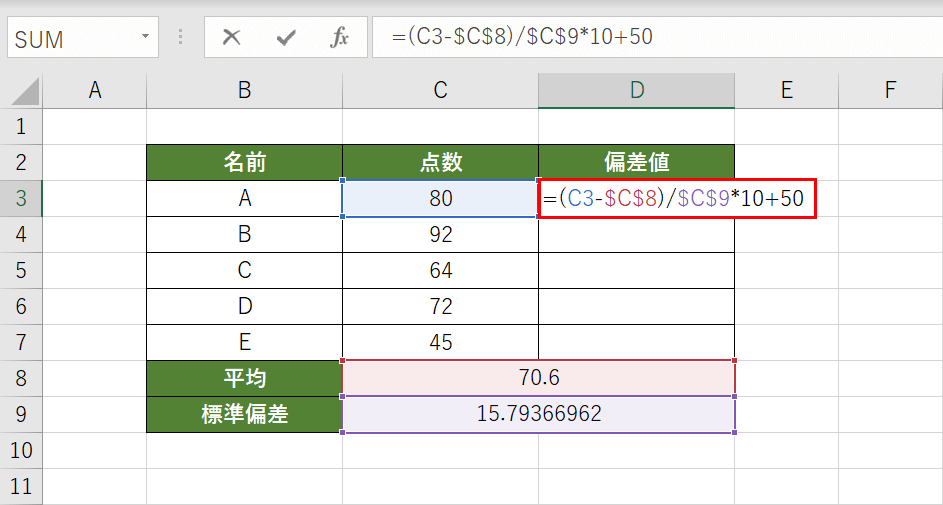Image resolution: width=943 pixels, height=505 pixels.
Task: Click the Cancel (X) formula button
Action: coord(232,38)
